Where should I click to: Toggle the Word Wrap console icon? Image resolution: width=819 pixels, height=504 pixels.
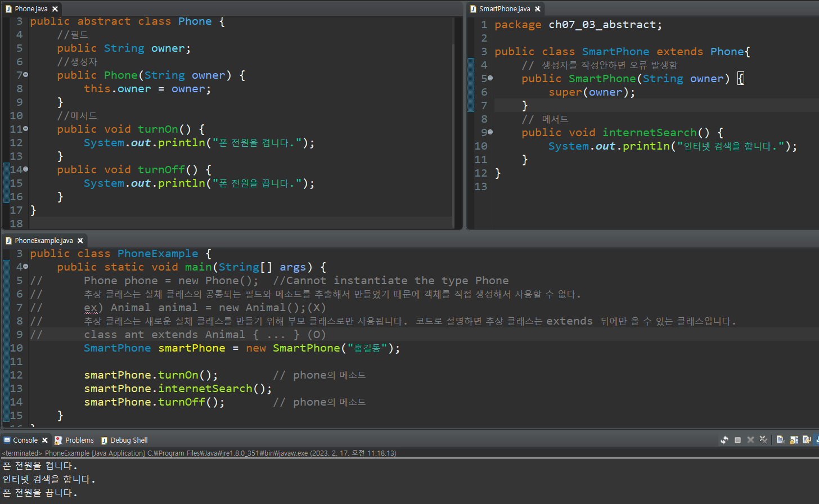[x=807, y=440]
